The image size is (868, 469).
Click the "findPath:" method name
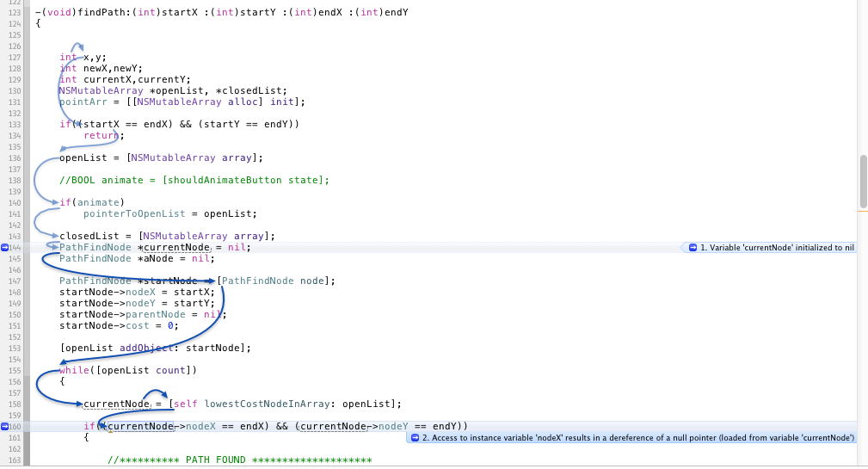pyautogui.click(x=105, y=12)
